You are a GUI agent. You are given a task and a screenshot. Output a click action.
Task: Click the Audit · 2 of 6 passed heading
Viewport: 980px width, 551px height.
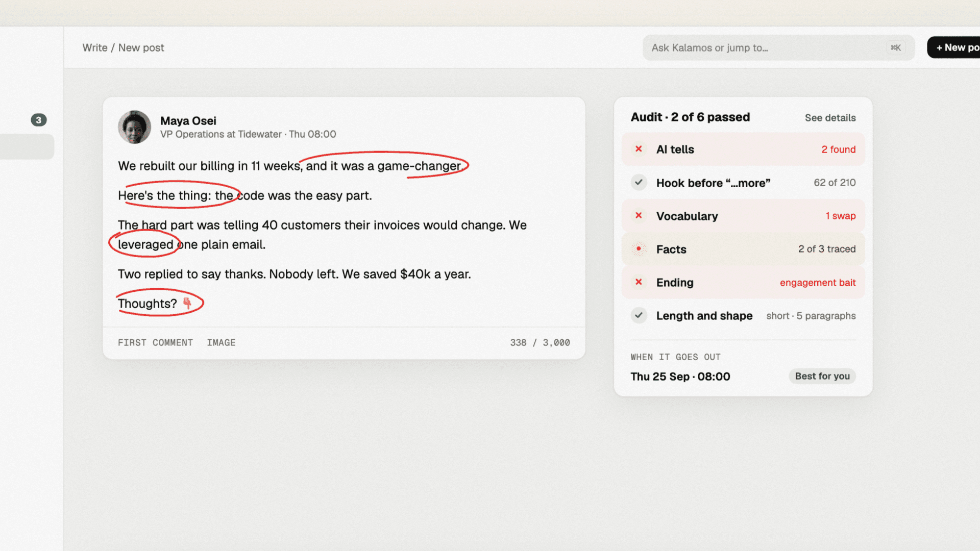pyautogui.click(x=690, y=117)
